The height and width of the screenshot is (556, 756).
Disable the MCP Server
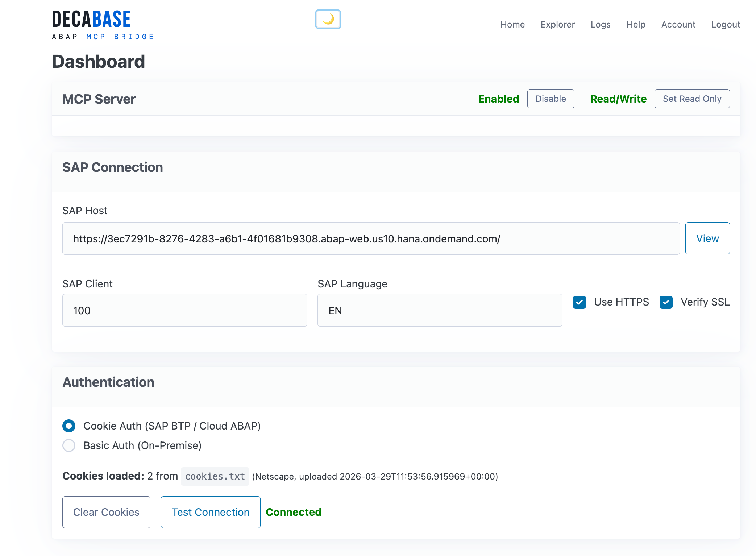coord(551,99)
